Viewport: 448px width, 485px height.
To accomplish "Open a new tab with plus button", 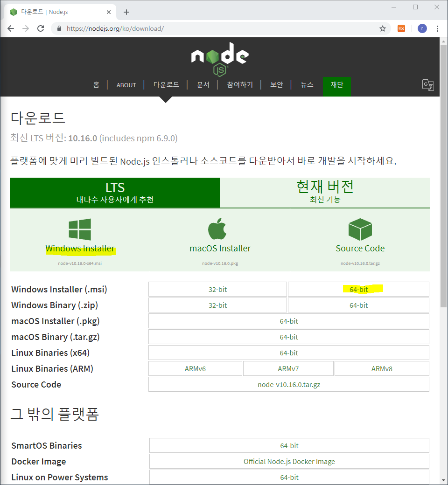I will pyautogui.click(x=126, y=12).
